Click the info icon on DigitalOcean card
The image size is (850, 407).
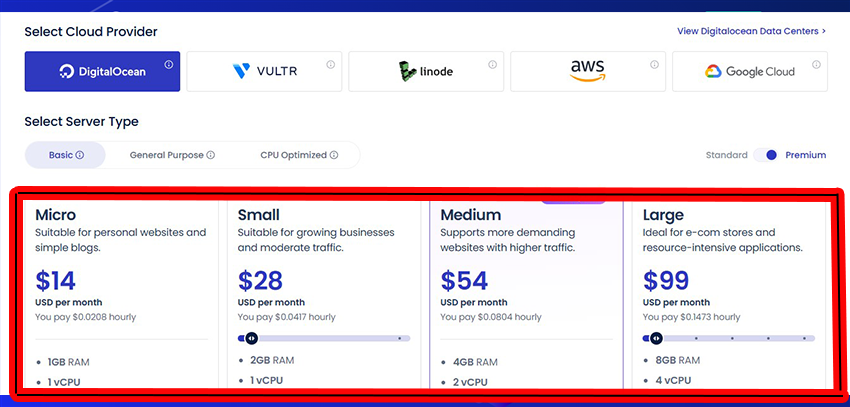click(169, 65)
